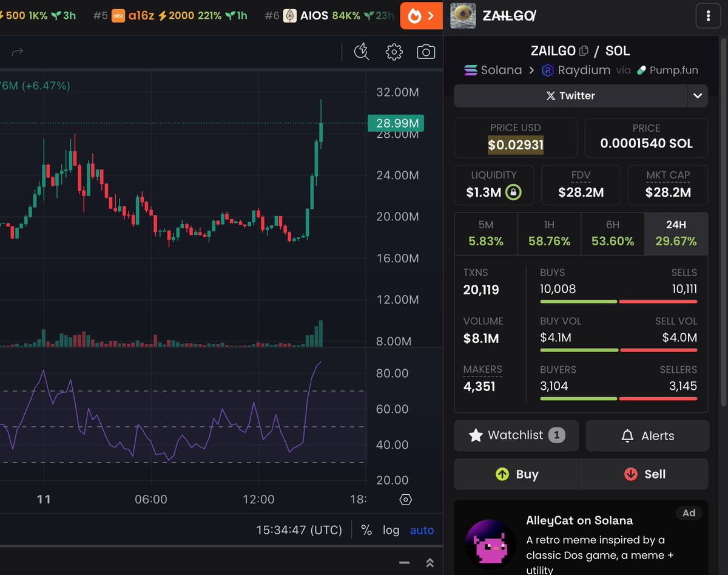
Task: Click the 15:34:47 UTC timezone selector
Action: (299, 530)
